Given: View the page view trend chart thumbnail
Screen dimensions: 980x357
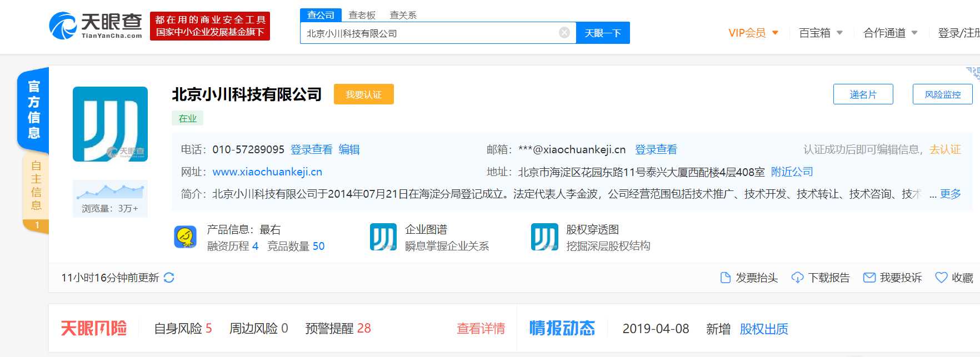Looking at the screenshot, I should [110, 191].
